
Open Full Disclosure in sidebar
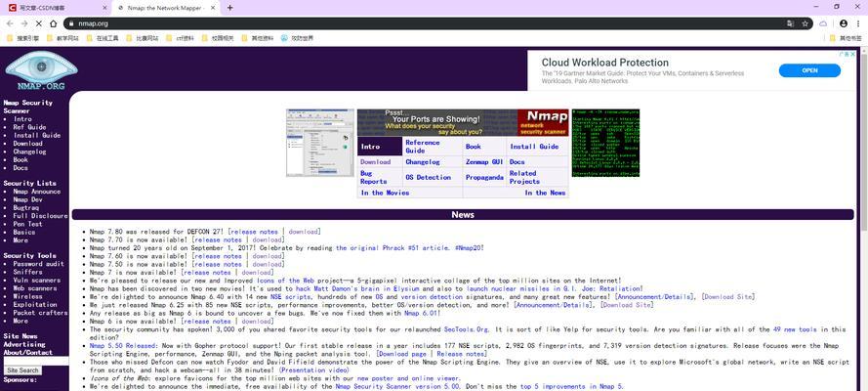[40, 215]
